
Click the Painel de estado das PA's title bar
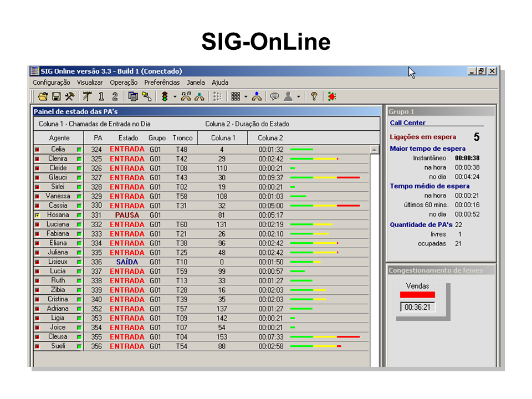(x=207, y=111)
